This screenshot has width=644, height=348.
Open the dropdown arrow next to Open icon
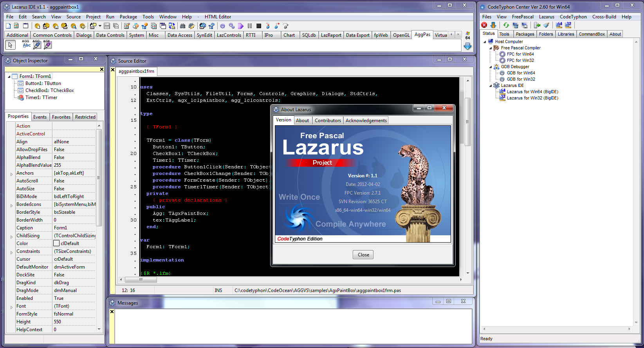pos(100,26)
